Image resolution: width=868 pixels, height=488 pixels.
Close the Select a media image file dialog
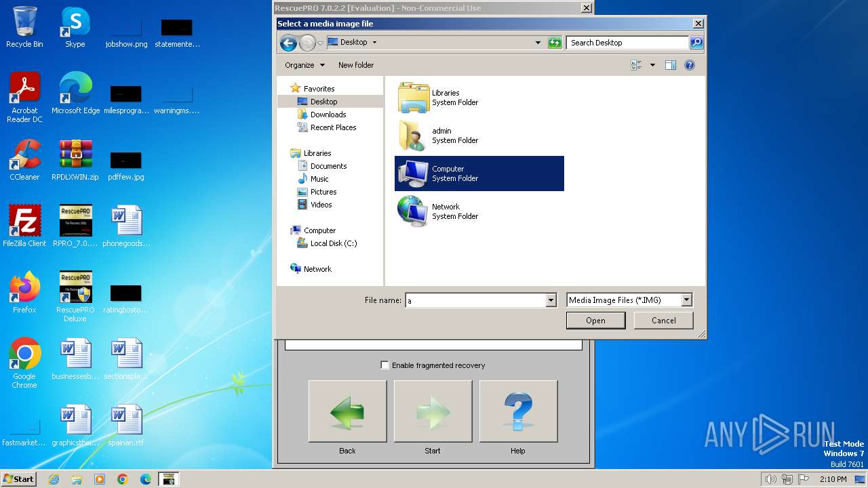pos(698,24)
